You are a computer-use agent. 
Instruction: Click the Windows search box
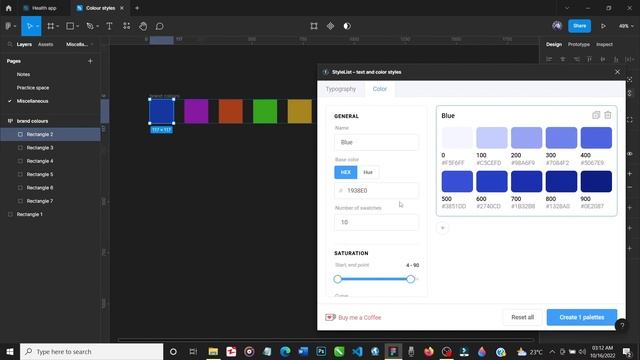click(x=91, y=351)
